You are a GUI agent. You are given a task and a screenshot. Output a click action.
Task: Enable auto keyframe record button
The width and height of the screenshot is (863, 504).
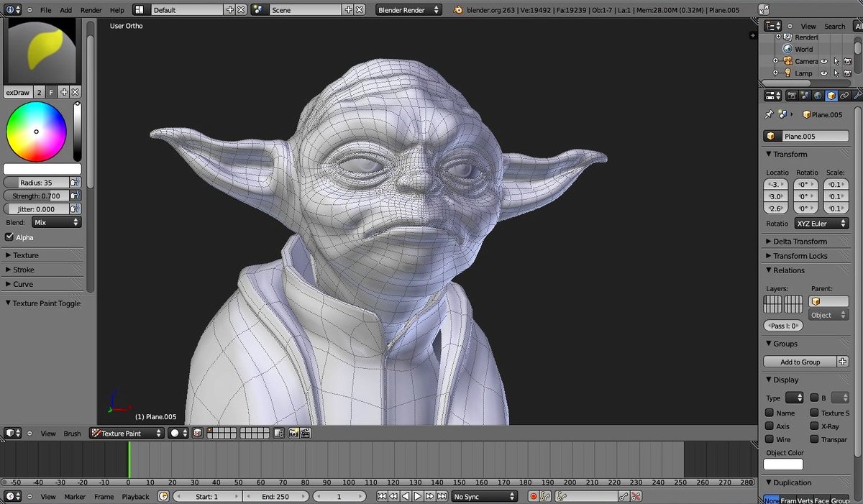(534, 496)
